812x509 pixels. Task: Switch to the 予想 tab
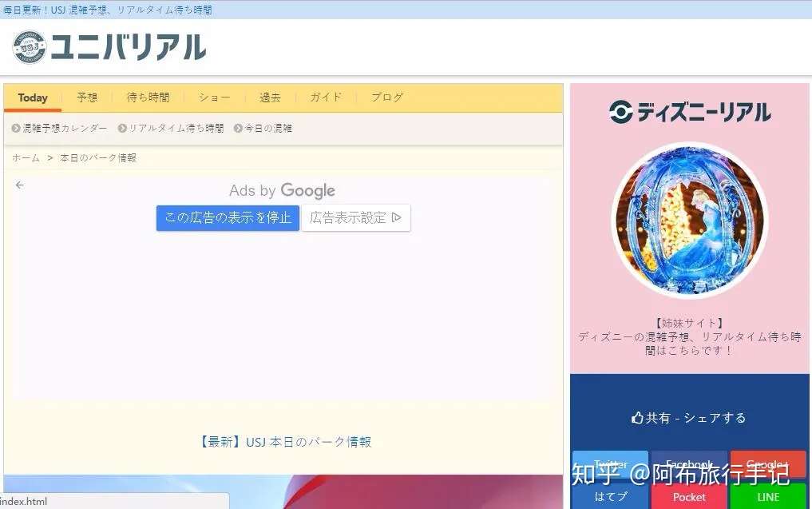click(87, 97)
